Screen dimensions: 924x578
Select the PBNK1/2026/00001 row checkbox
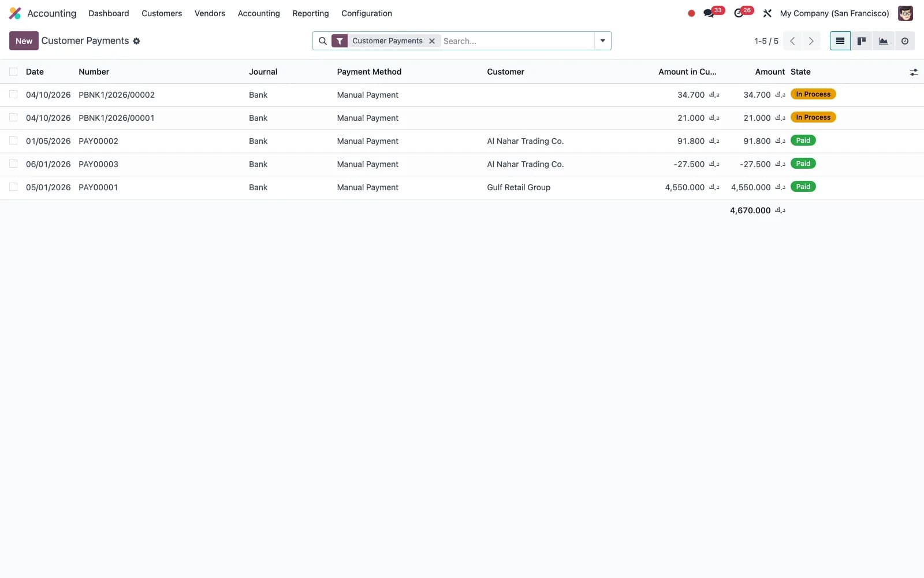coord(13,117)
